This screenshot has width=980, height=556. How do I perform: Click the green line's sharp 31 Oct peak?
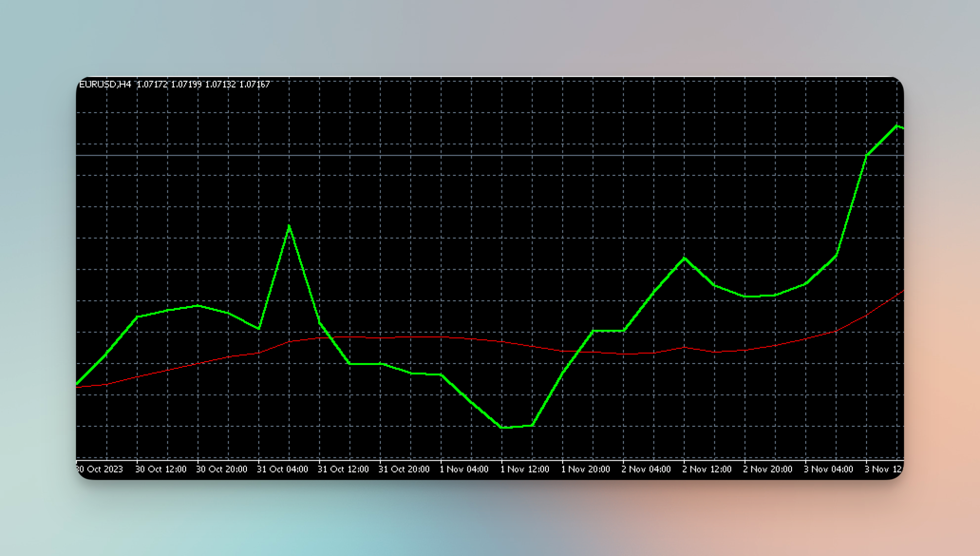click(x=289, y=226)
